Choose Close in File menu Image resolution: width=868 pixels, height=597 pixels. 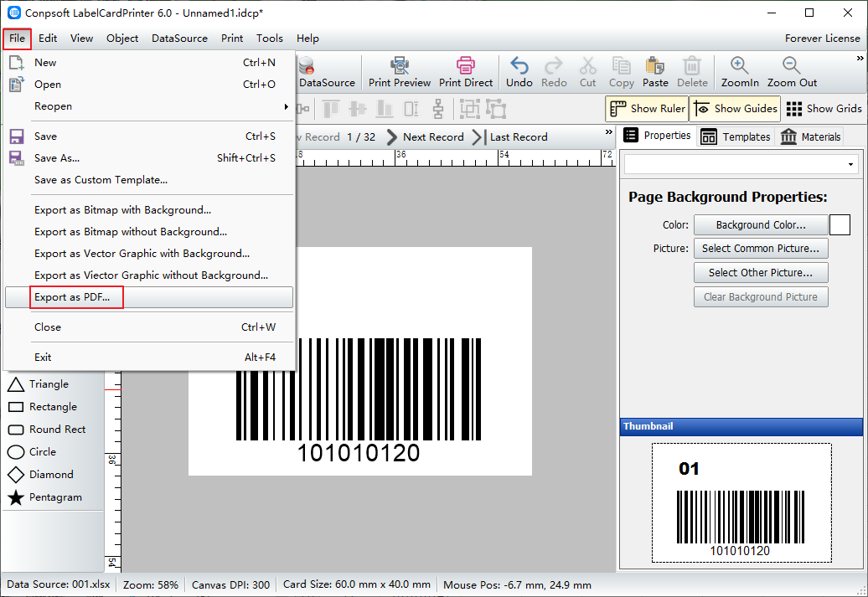coord(149,327)
